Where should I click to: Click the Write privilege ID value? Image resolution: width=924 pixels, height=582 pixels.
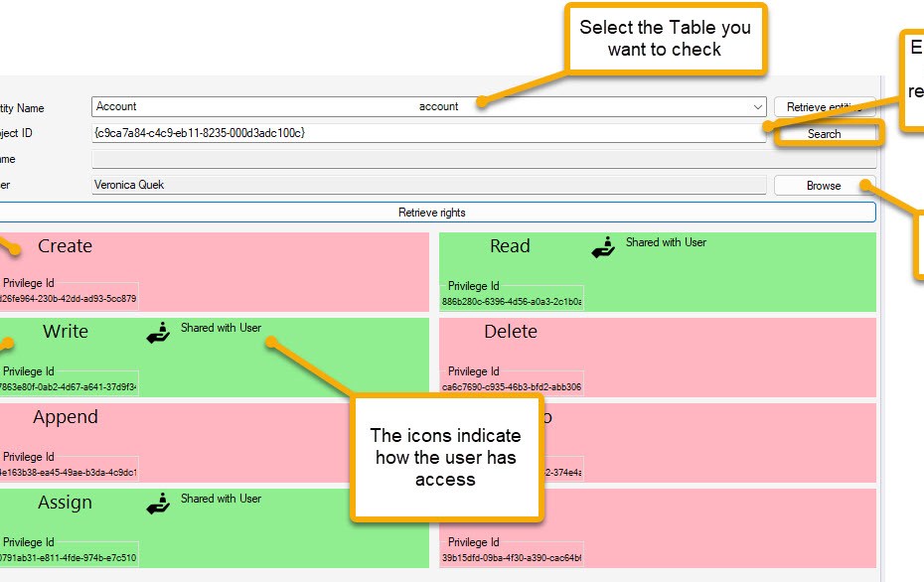click(x=68, y=387)
